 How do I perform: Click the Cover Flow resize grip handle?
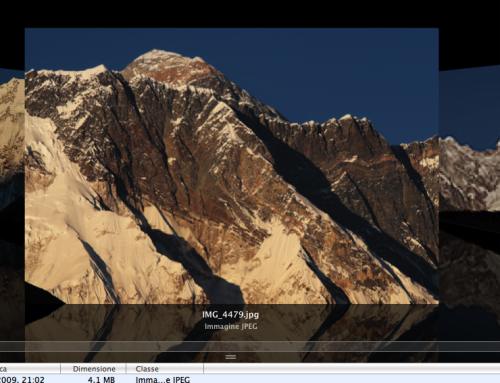(x=231, y=357)
